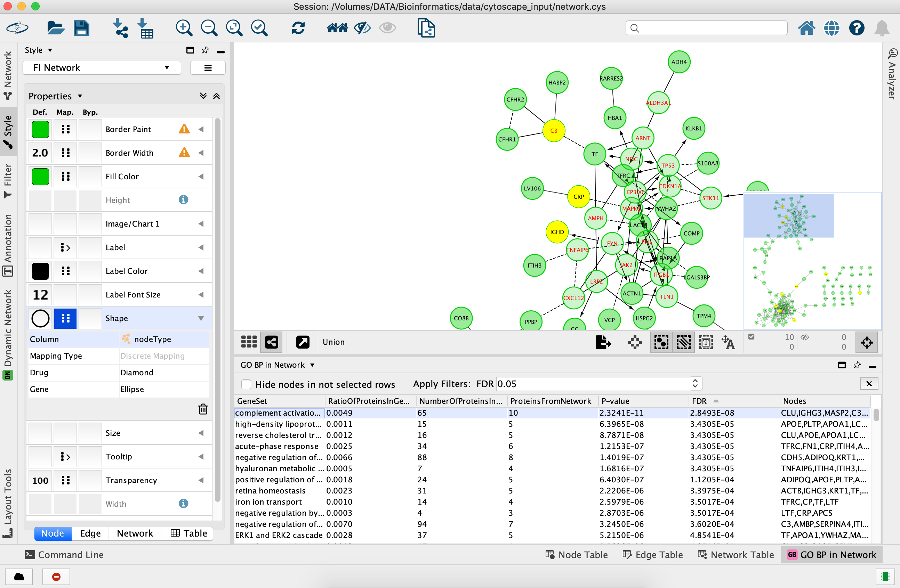Import network from file icon
The height and width of the screenshot is (588, 900).
120,28
